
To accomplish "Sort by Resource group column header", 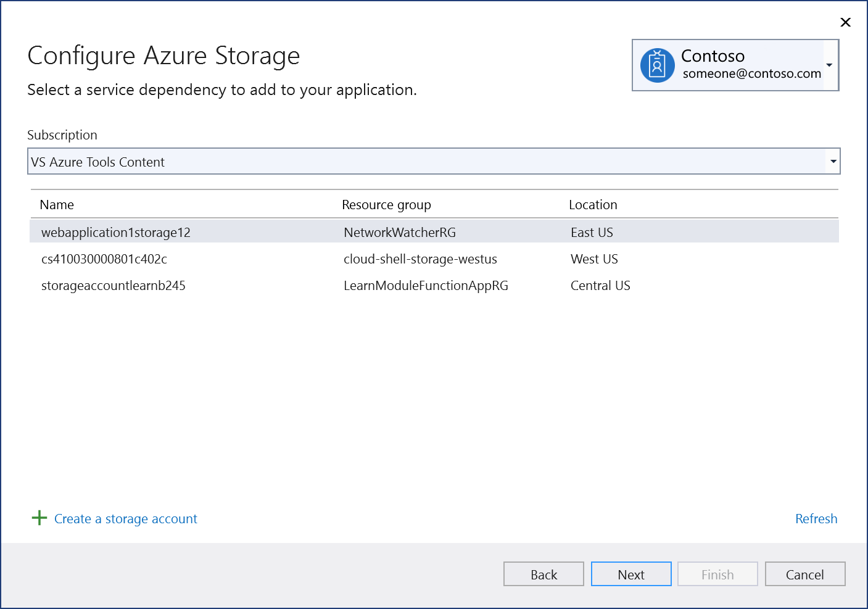I will point(386,205).
